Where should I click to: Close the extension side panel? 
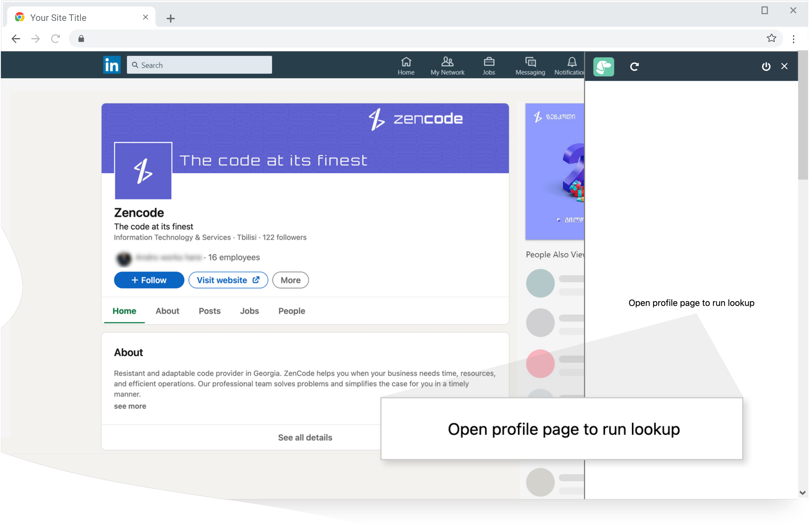[x=784, y=66]
